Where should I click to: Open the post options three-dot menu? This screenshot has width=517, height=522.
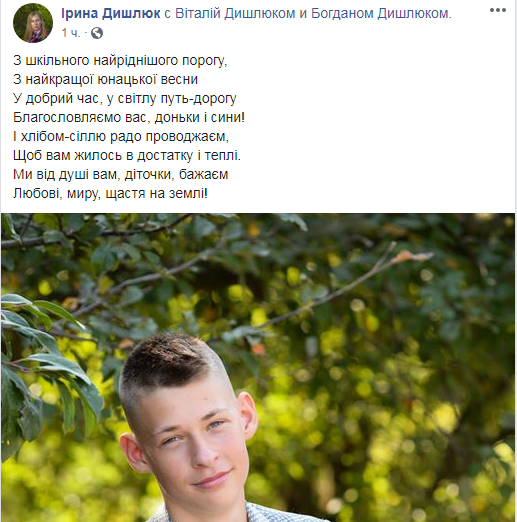[x=498, y=10]
